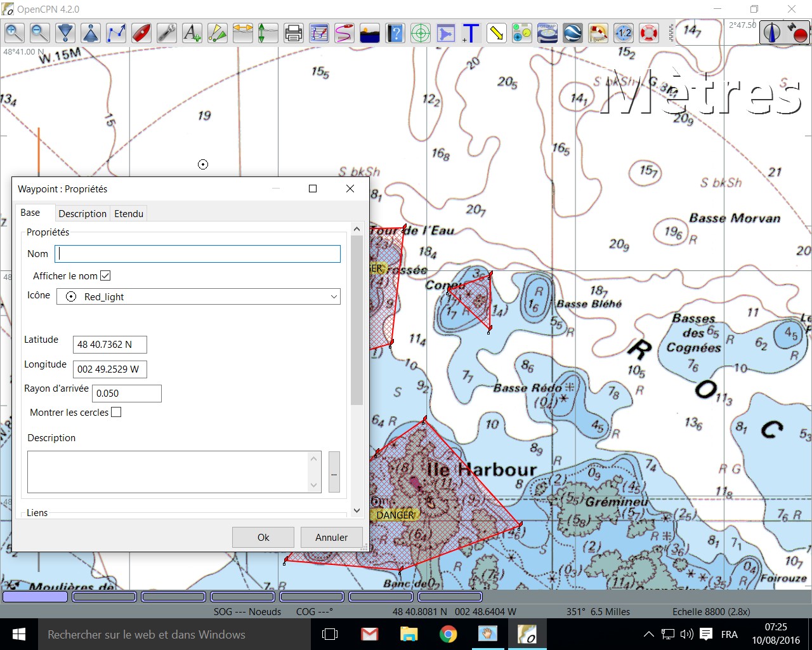Click the Windows Start button
The width and height of the screenshot is (812, 650).
[x=19, y=634]
